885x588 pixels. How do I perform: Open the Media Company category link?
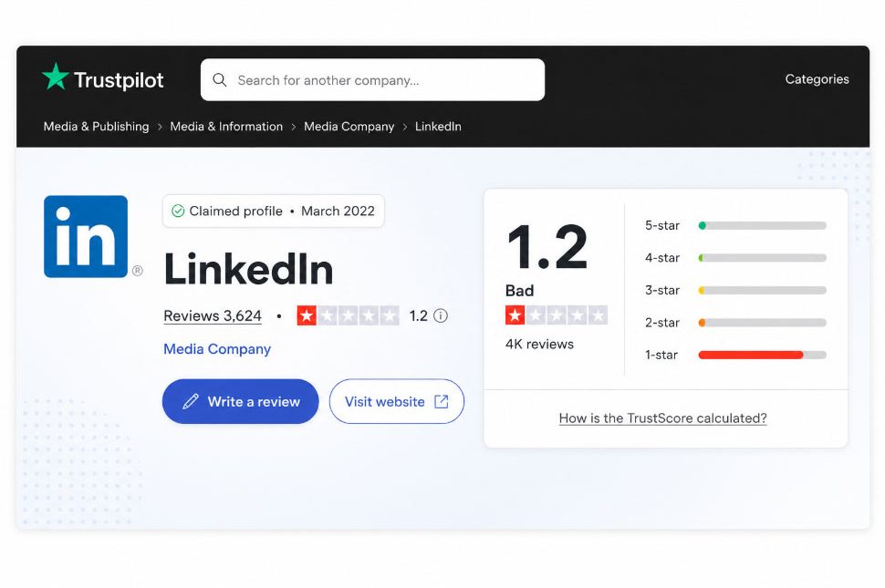tap(217, 349)
